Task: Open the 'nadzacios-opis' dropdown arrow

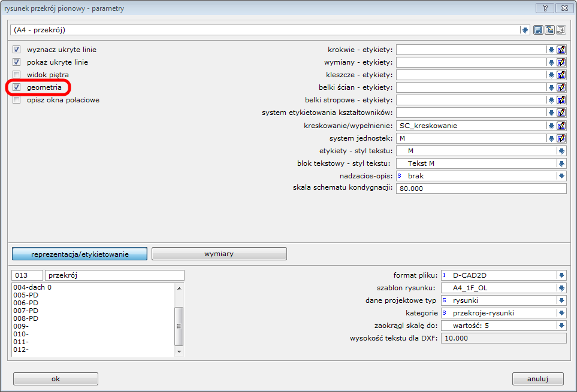Action: click(x=561, y=176)
